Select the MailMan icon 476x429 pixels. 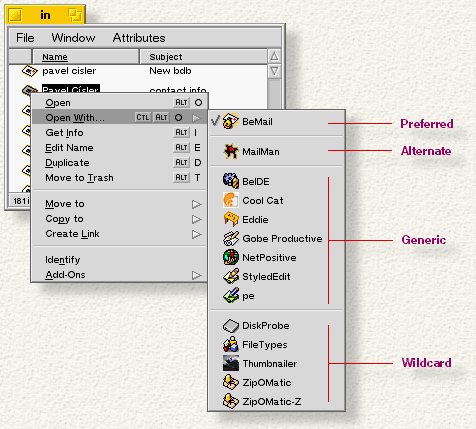click(x=231, y=151)
